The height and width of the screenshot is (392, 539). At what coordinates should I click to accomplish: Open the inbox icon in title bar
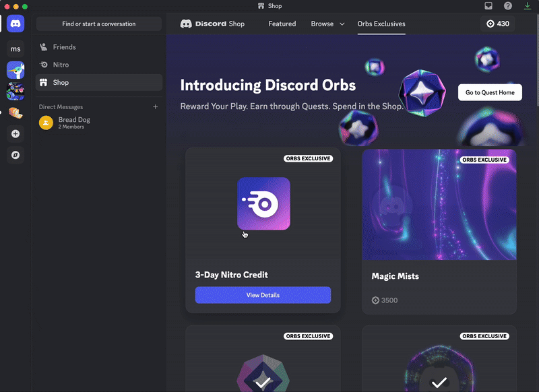point(488,6)
